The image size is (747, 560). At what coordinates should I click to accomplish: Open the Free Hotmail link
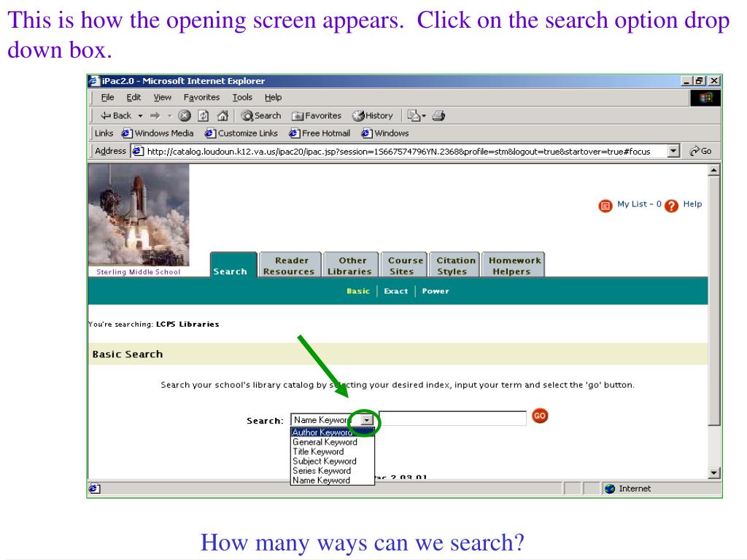coord(320,133)
